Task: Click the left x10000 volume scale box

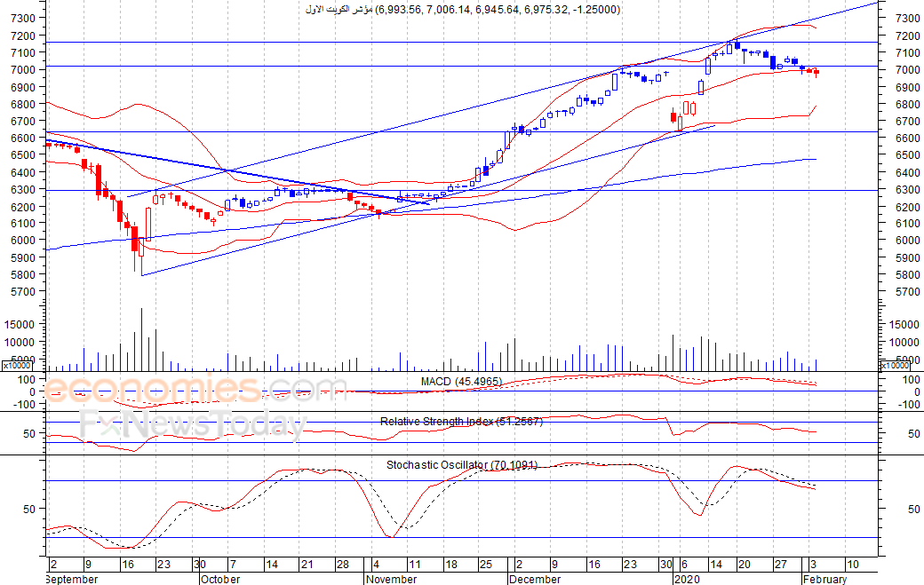Action: (x=18, y=366)
